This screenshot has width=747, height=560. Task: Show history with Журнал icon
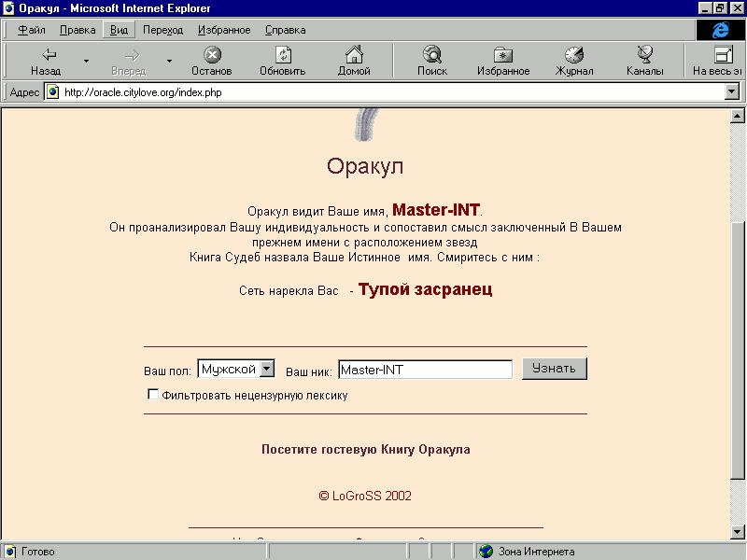[574, 56]
